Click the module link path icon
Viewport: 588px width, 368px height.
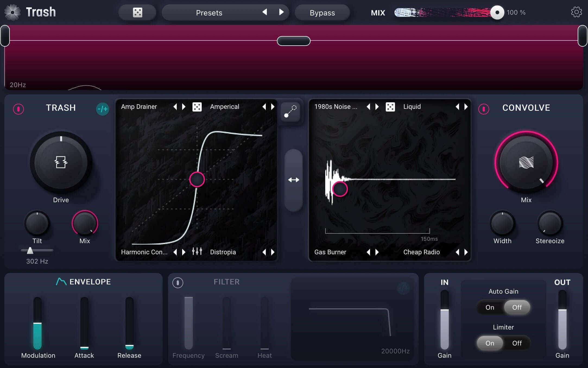coord(290,112)
